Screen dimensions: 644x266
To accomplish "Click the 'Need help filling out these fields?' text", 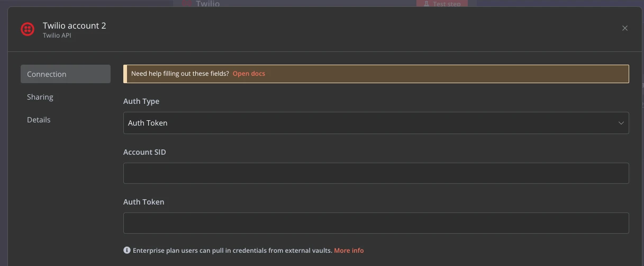I will pyautogui.click(x=180, y=74).
